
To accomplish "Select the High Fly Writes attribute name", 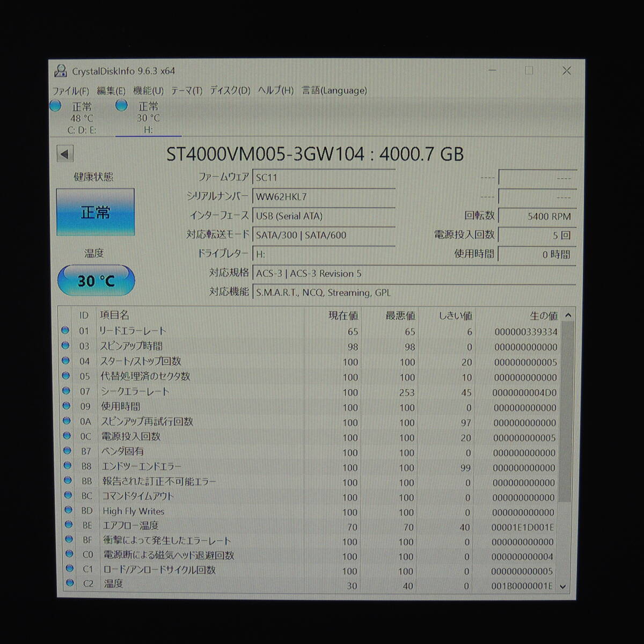I will click(x=134, y=511).
